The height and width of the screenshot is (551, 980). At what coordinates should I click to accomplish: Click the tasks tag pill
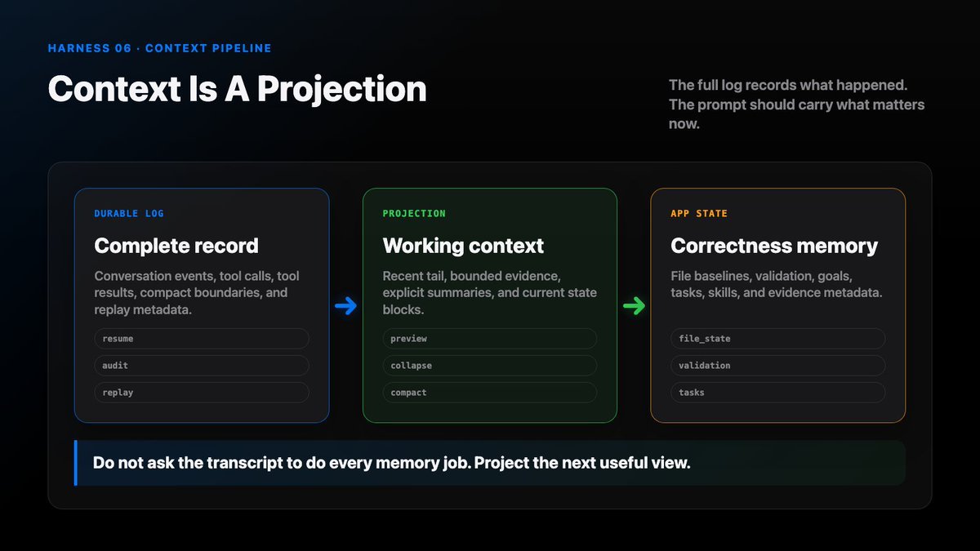(778, 393)
